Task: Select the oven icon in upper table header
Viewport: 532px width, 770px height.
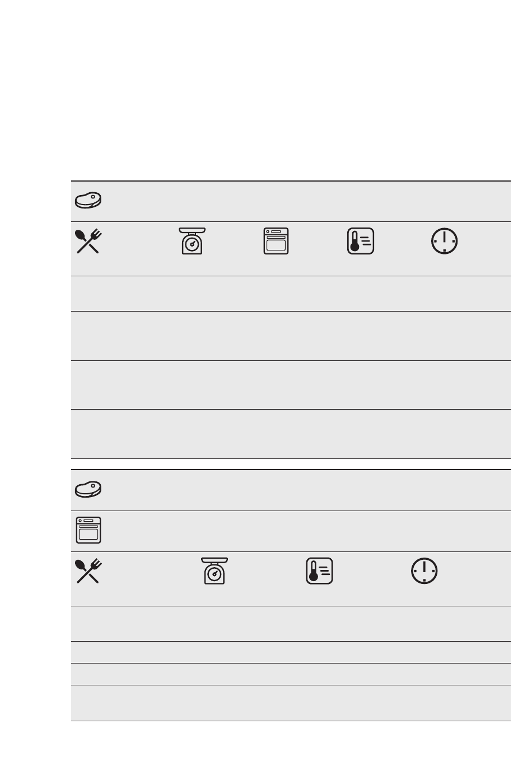Action: tap(276, 241)
